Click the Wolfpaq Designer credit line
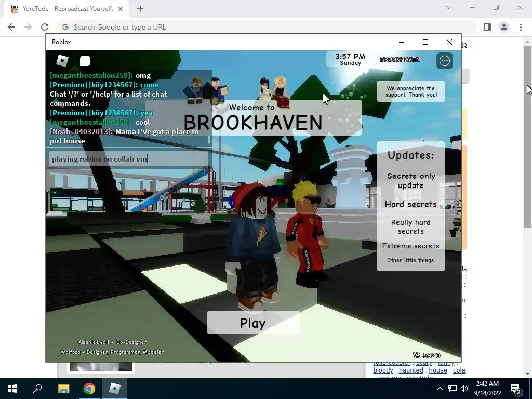 [112, 352]
